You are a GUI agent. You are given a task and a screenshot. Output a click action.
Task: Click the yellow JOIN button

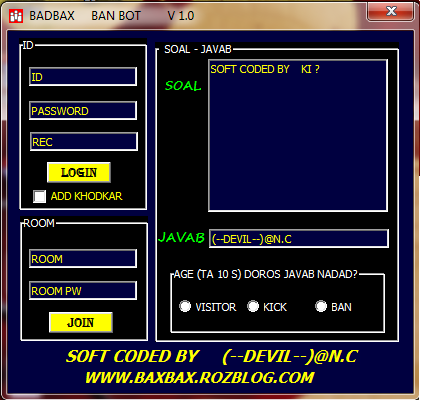point(81,322)
